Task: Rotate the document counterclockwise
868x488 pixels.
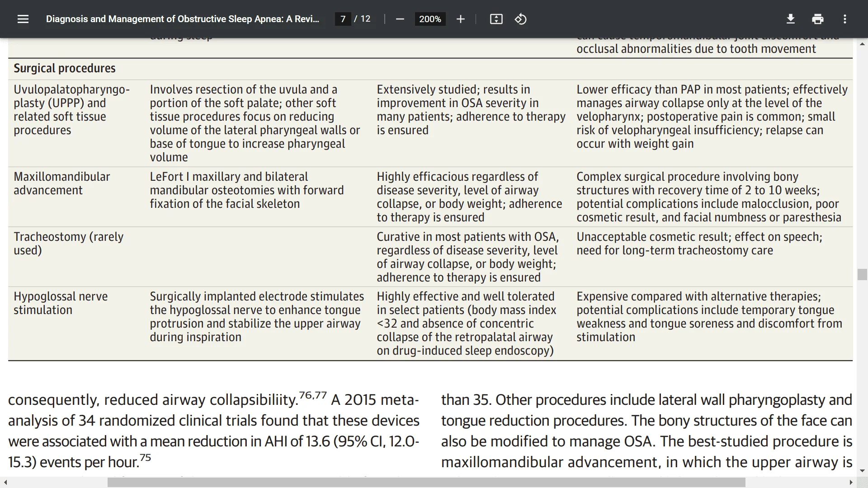Action: click(520, 19)
